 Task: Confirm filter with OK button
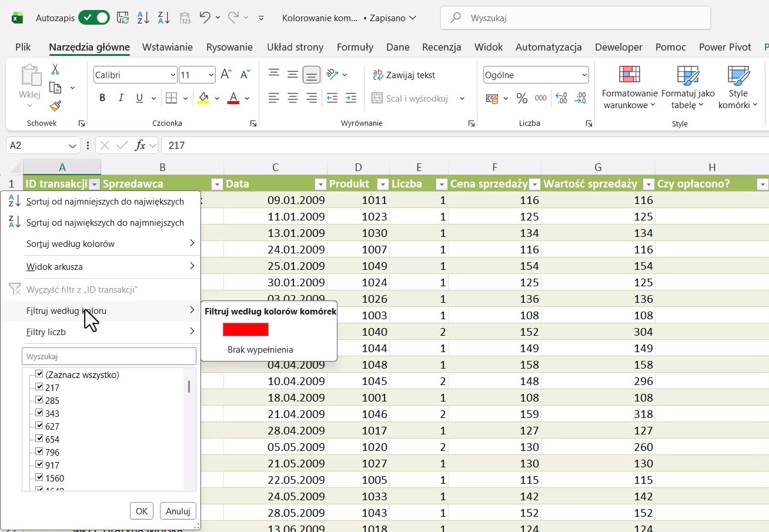pos(142,511)
